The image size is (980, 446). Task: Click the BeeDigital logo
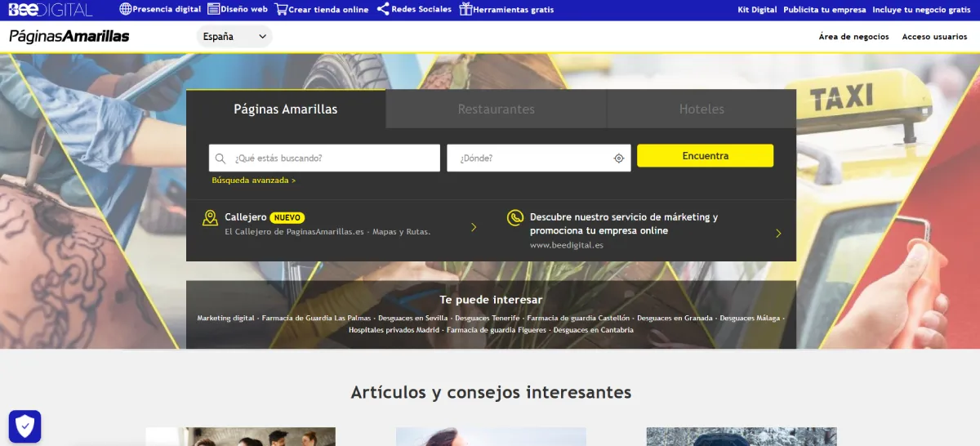tap(51, 10)
